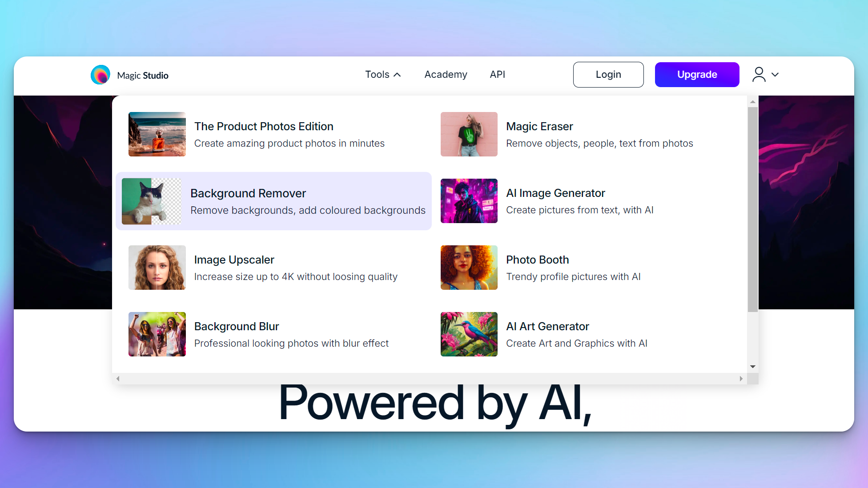Open the Background Blur thumbnail

point(157,334)
